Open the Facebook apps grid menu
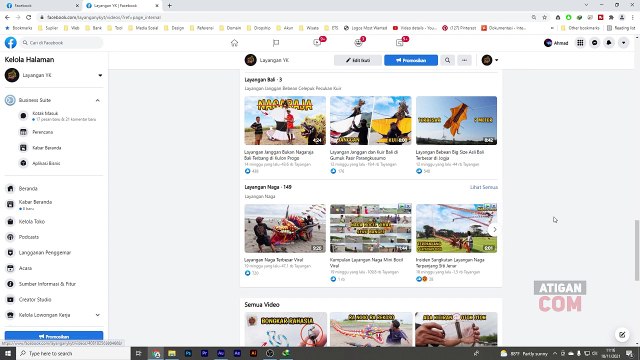 pos(580,43)
